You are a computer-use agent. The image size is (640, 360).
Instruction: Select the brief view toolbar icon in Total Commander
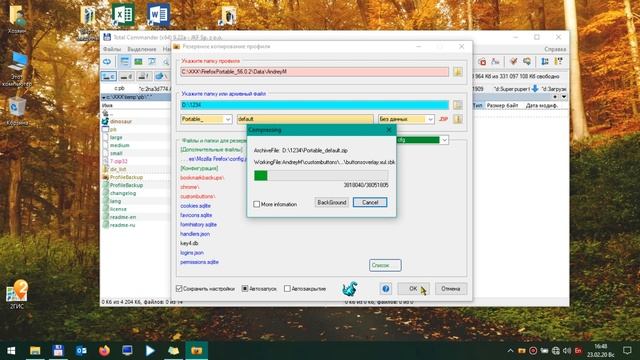click(x=124, y=62)
